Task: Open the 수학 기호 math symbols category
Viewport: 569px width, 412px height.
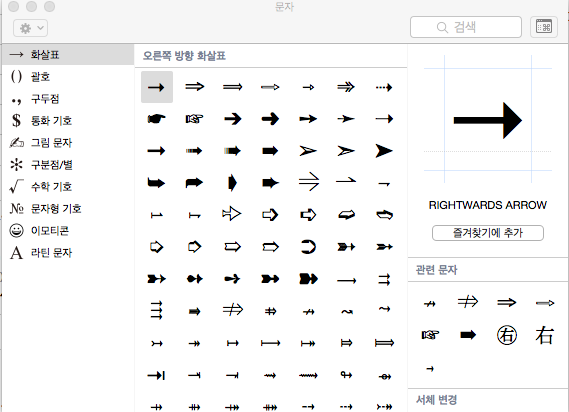Action: pyautogui.click(x=68, y=187)
